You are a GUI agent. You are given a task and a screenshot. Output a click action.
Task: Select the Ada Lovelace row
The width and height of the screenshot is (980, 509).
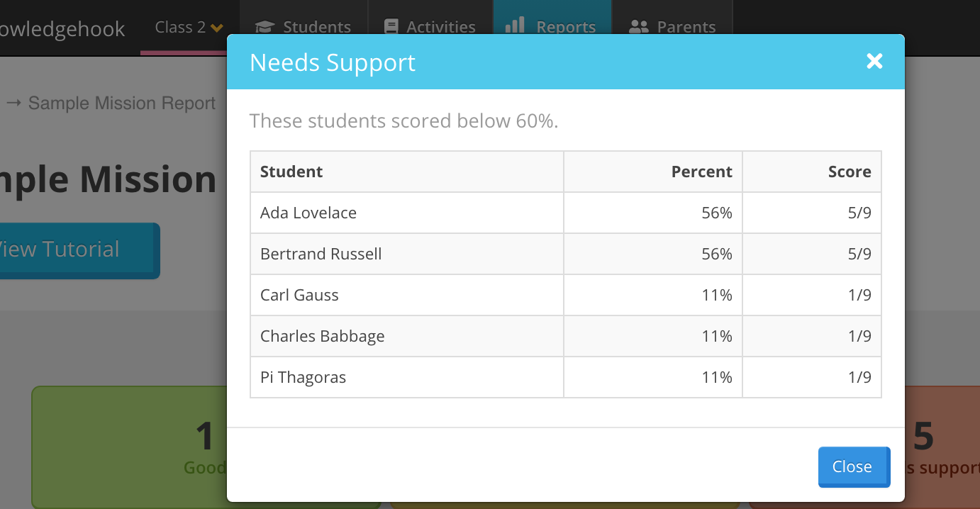[x=308, y=213]
